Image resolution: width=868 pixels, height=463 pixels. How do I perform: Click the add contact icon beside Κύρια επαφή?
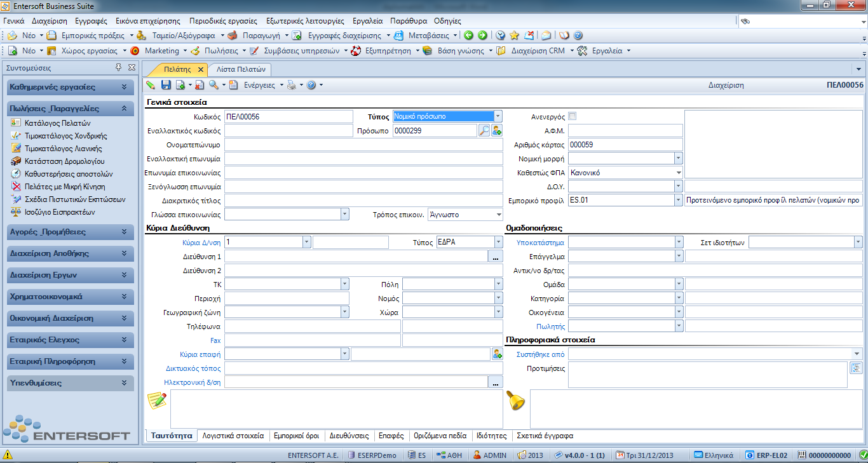click(x=497, y=354)
